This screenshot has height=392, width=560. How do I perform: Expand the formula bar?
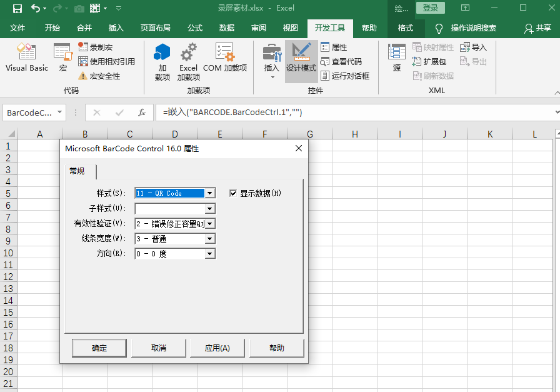click(x=557, y=112)
